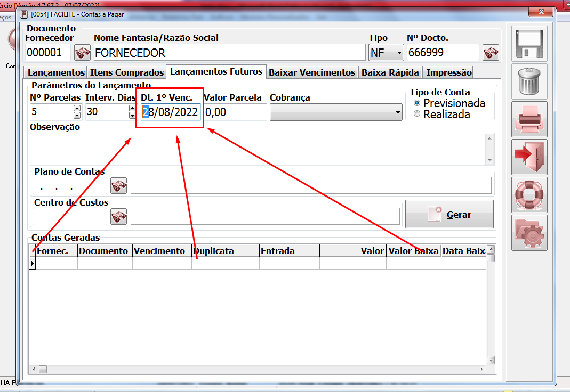Switch to Lançamentos tab
Screen dimensions: 570x392
56,72
